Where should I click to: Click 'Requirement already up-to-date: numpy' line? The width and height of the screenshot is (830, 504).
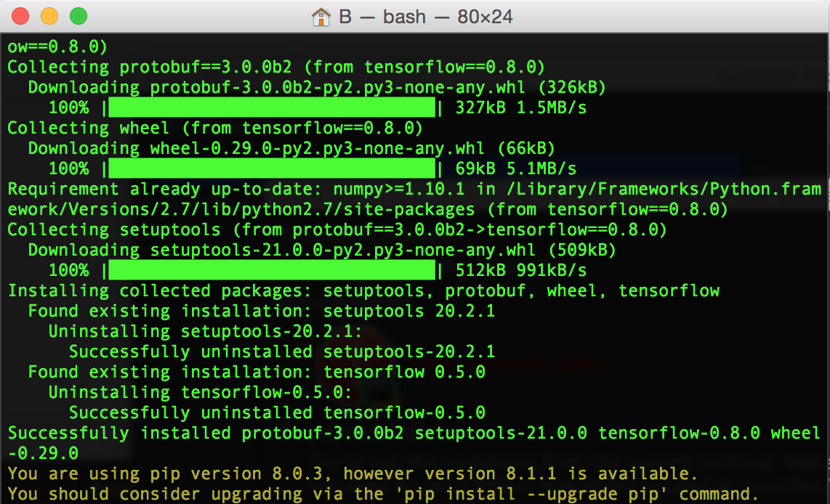coord(414,189)
